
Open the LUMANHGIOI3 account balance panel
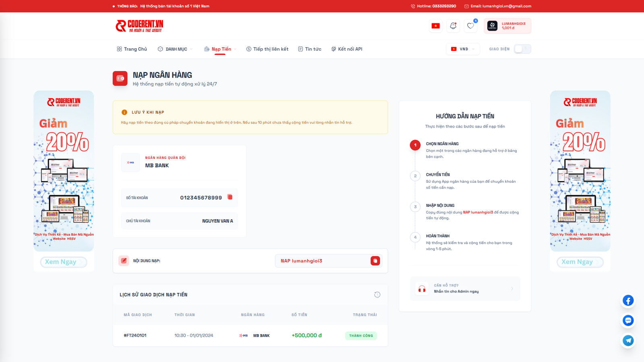click(x=508, y=25)
